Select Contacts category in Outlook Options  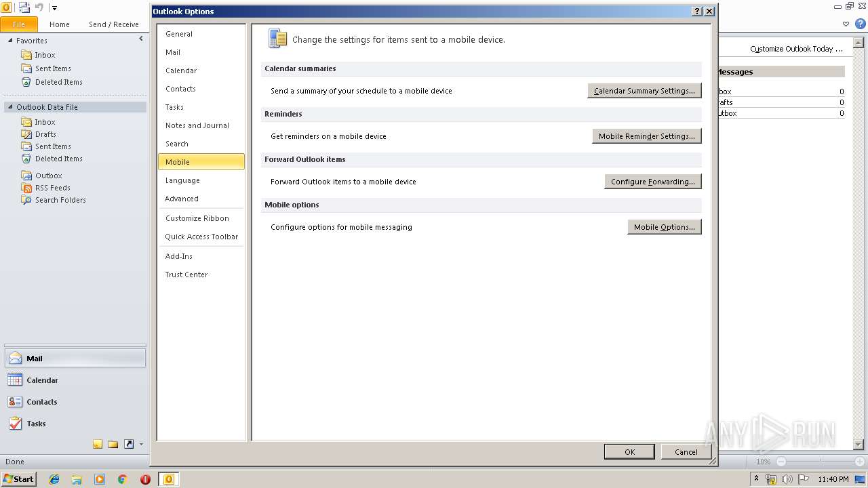point(201,89)
